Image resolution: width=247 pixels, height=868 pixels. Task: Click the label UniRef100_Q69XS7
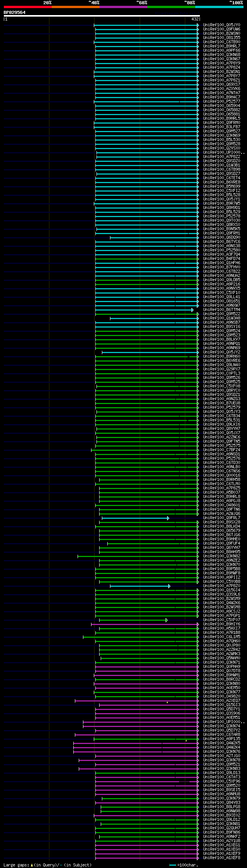coord(222,84)
